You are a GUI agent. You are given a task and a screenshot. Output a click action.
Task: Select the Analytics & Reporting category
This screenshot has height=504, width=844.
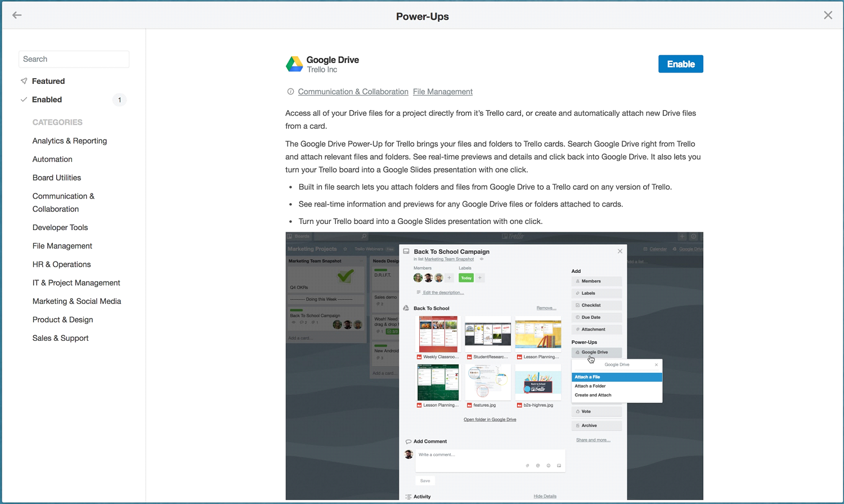point(70,141)
